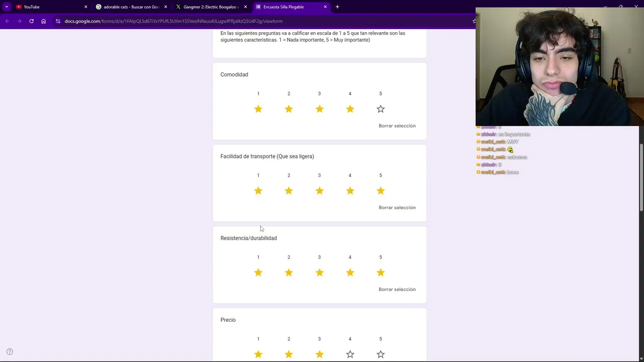Select star 3 for Precio
644x362 pixels.
[x=319, y=354]
